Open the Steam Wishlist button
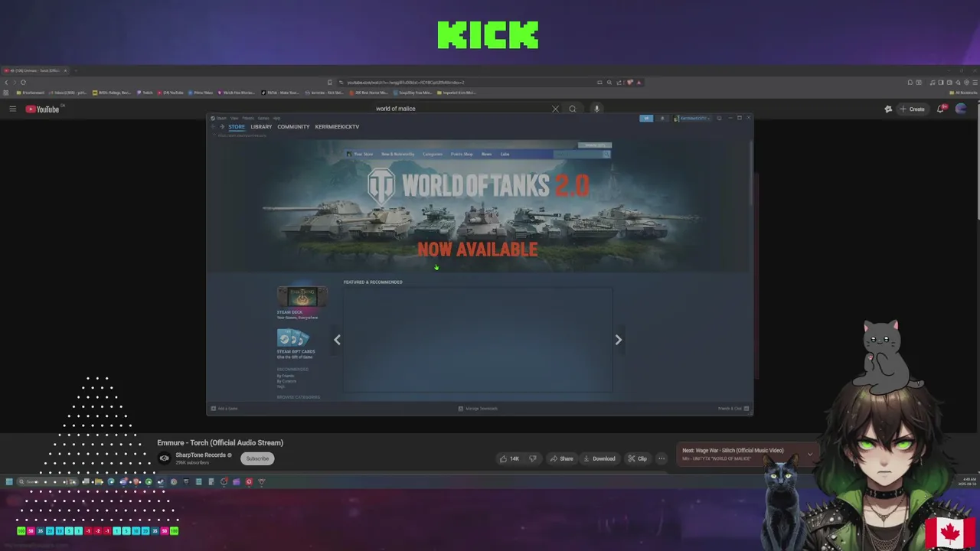The width and height of the screenshot is (980, 551). [595, 145]
